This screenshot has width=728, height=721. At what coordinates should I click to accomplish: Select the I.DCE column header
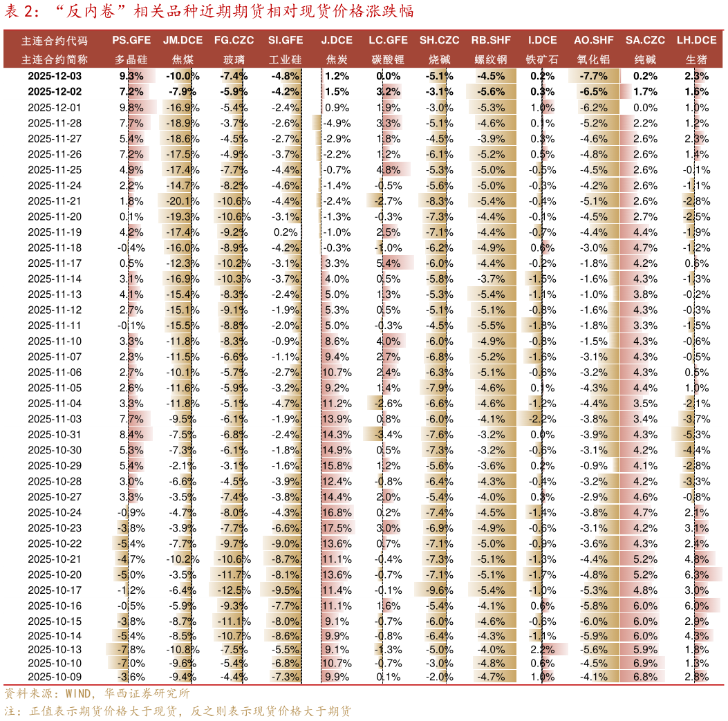542,41
